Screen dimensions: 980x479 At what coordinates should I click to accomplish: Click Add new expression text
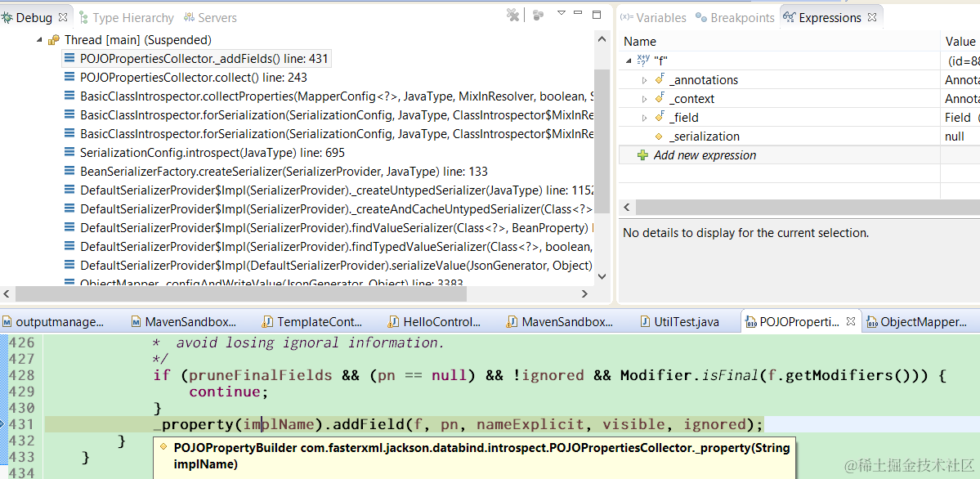(x=705, y=155)
